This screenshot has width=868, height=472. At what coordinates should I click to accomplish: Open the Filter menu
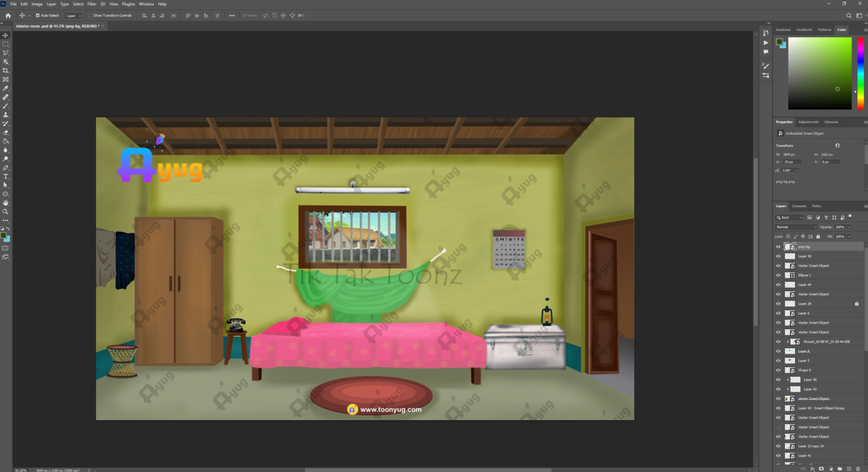click(91, 4)
